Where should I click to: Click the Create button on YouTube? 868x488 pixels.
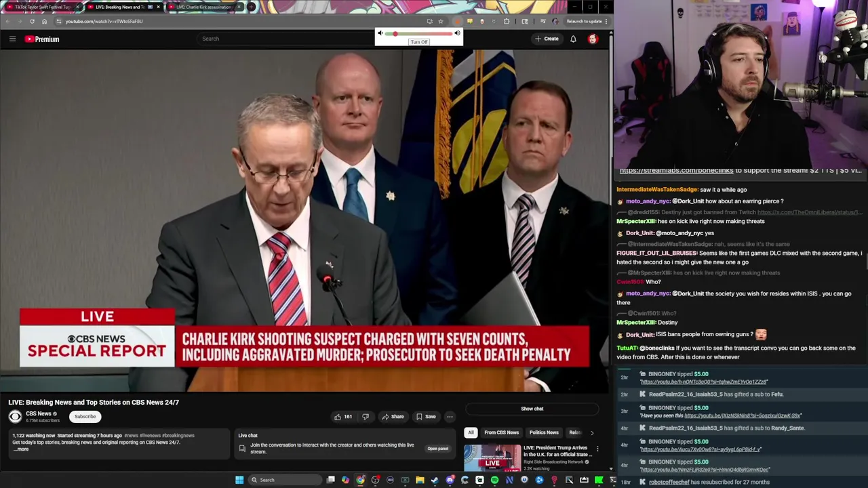tap(547, 39)
